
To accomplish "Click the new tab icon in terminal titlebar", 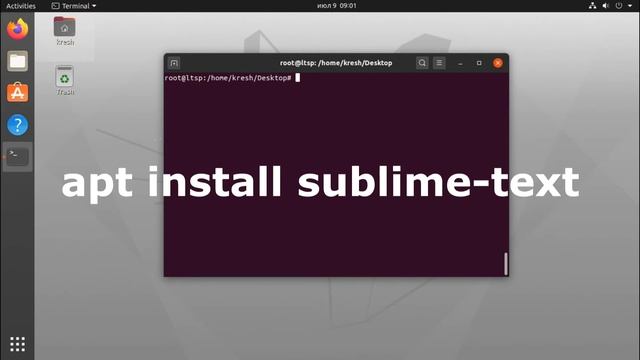I will coord(174,63).
